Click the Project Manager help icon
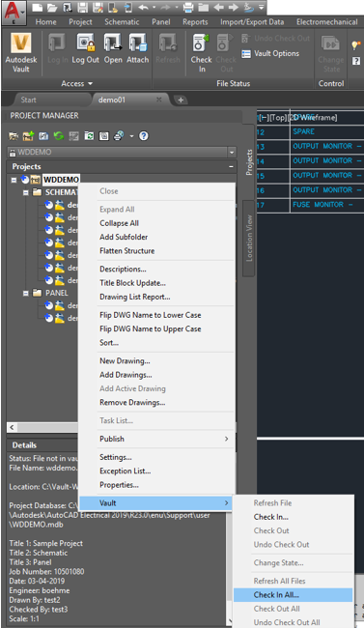 (x=144, y=136)
